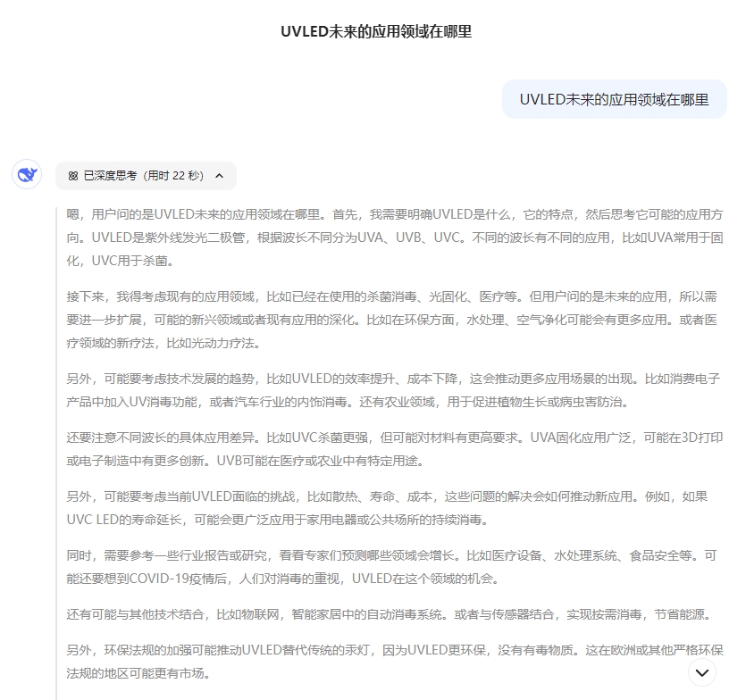This screenshot has height=700, width=729.
Task: Click the paragraph starting '嗯，用户问的是UVLED'
Action: click(395, 237)
